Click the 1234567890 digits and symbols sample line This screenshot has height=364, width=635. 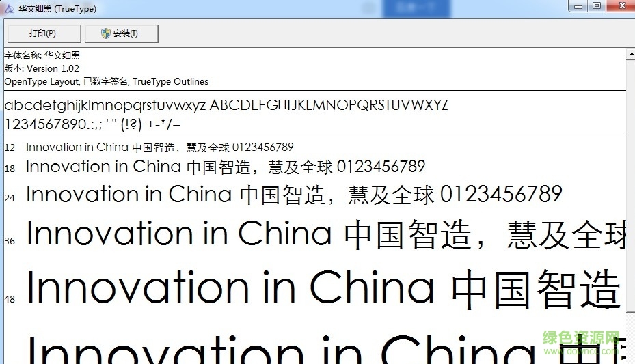pos(93,124)
